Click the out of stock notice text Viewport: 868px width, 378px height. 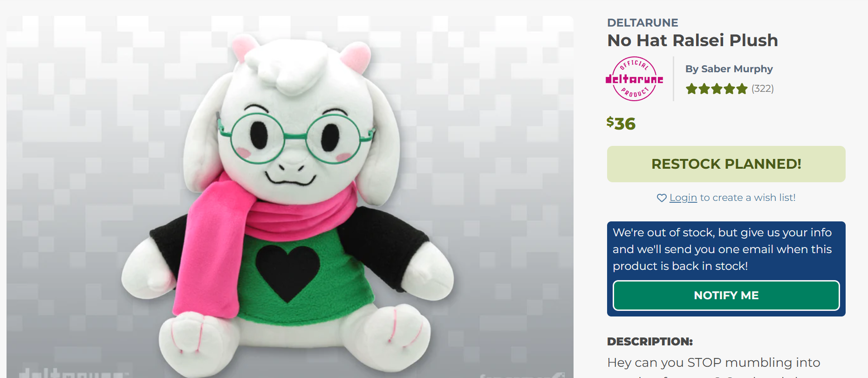pos(722,249)
